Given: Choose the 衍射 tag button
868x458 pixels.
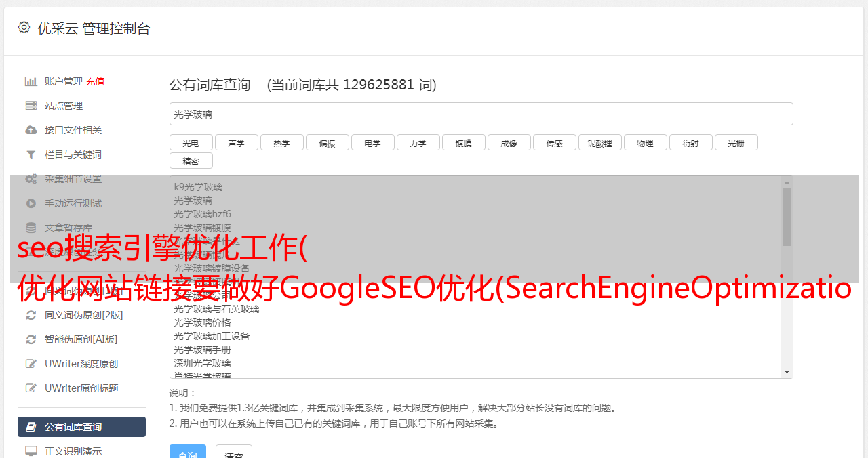Looking at the screenshot, I should click(x=691, y=143).
